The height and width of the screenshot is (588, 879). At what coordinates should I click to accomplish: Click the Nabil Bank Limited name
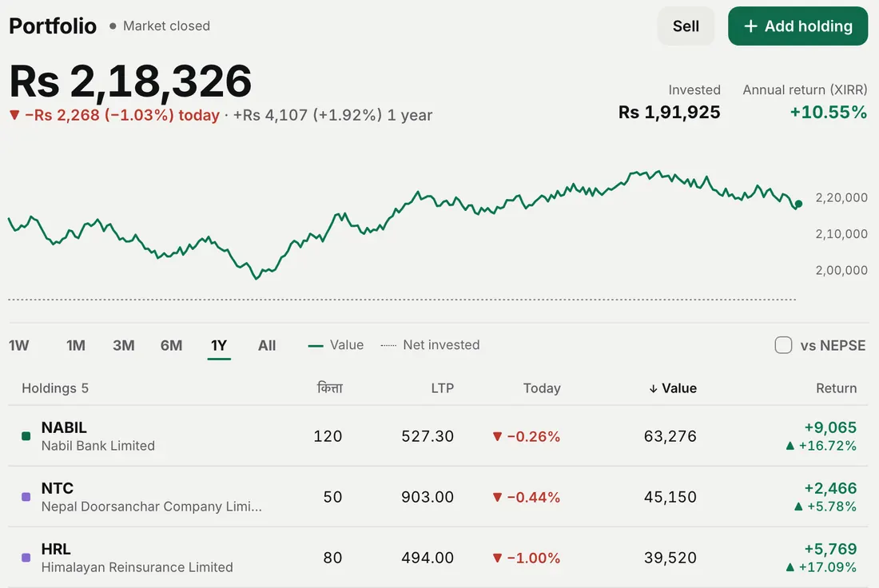pos(98,446)
